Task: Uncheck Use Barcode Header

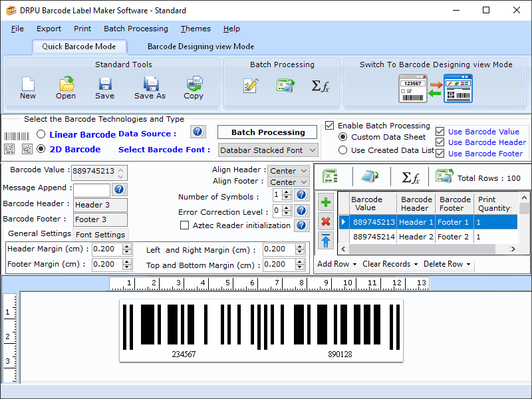Action: pos(440,142)
